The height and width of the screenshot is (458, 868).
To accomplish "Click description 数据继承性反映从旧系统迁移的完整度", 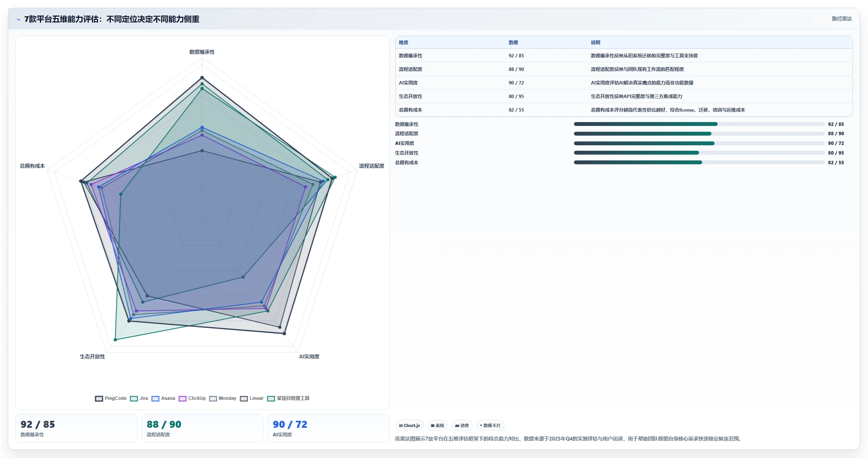I will [644, 56].
